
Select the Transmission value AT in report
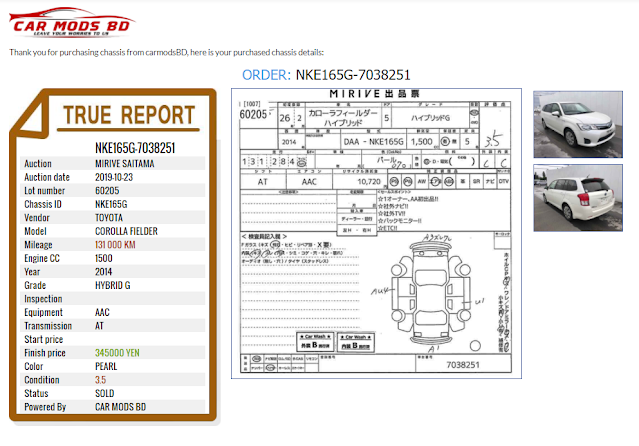tap(99, 326)
